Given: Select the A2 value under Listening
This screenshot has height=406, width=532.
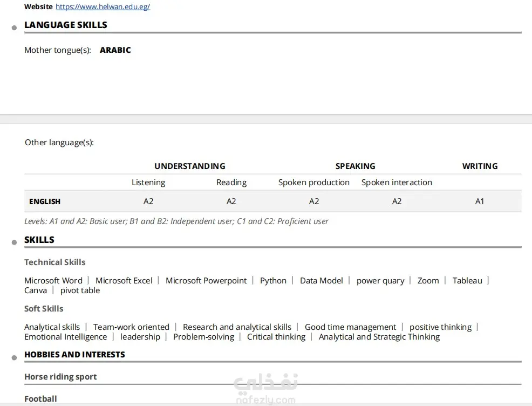Looking at the screenshot, I should pyautogui.click(x=148, y=201).
